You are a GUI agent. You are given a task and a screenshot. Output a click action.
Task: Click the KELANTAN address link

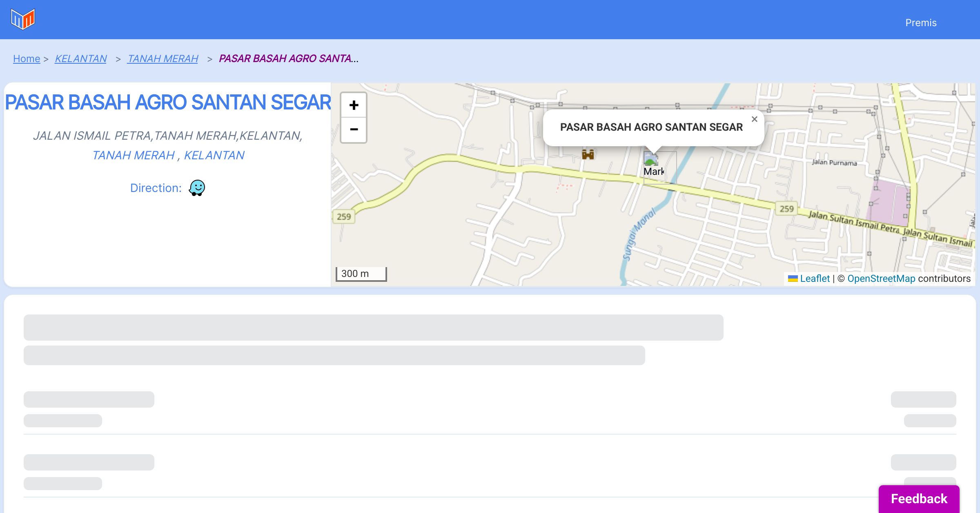[x=214, y=155]
